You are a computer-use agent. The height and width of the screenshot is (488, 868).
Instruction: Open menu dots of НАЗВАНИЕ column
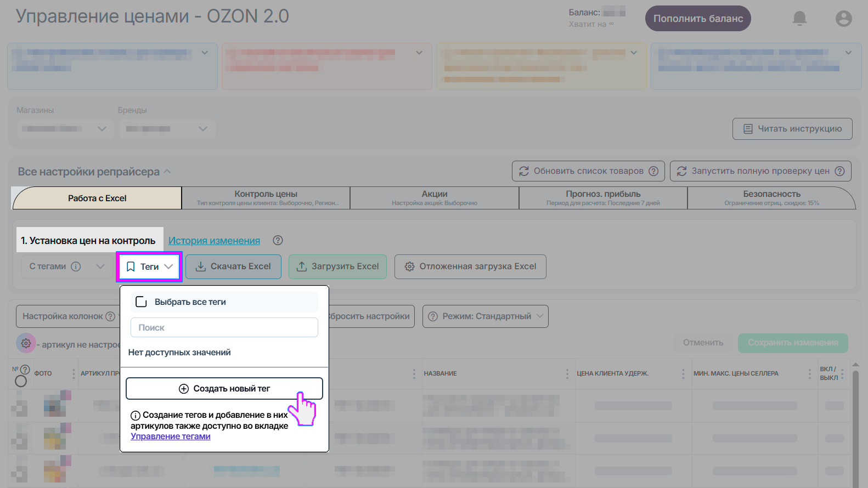click(x=567, y=374)
